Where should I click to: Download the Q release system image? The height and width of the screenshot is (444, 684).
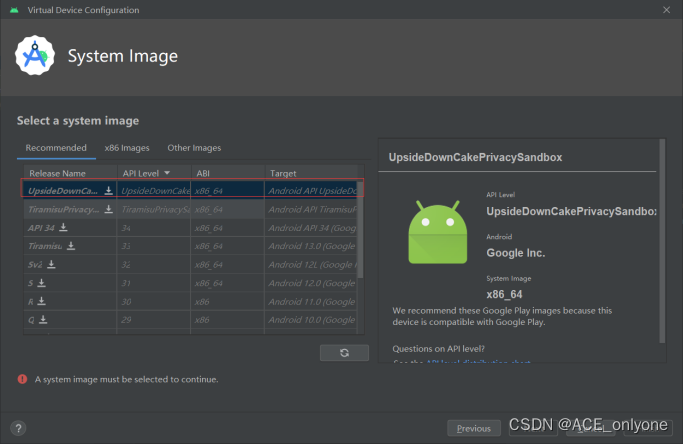click(x=43, y=320)
